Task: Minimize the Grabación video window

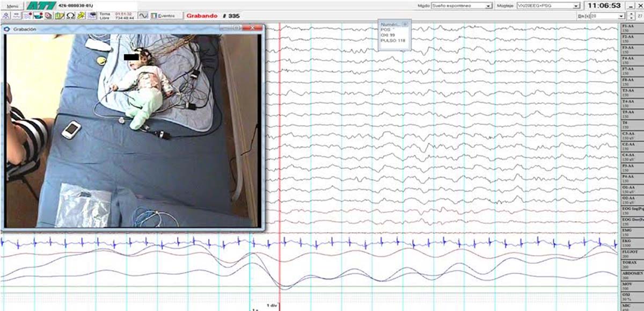Action: coord(224,28)
